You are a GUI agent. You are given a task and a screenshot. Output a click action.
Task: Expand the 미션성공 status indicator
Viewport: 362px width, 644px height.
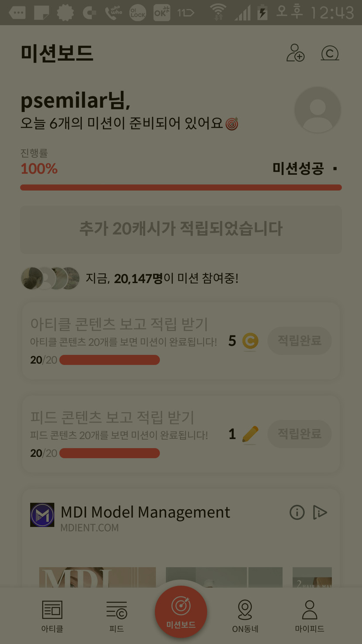335,168
